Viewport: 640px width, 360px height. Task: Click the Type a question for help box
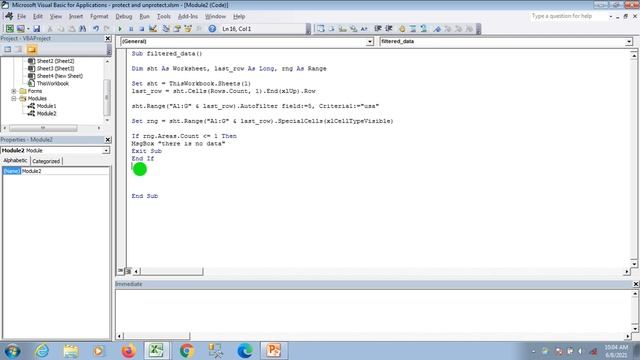pos(569,16)
